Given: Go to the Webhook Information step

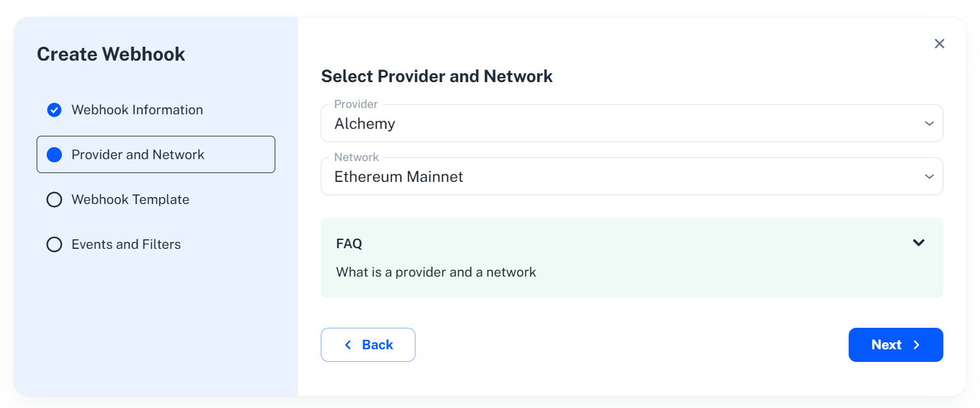Looking at the screenshot, I should 137,109.
